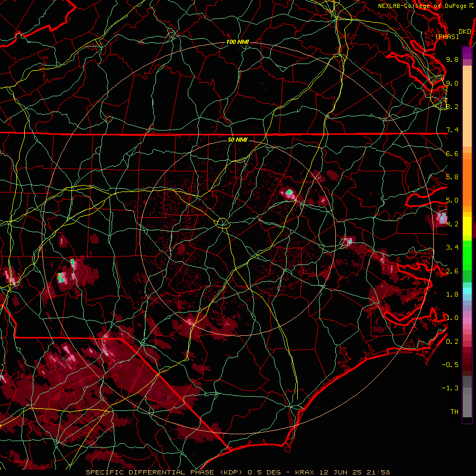Pick the yellow segment of the color bar
This screenshot has width=476, height=476.
click(x=467, y=226)
